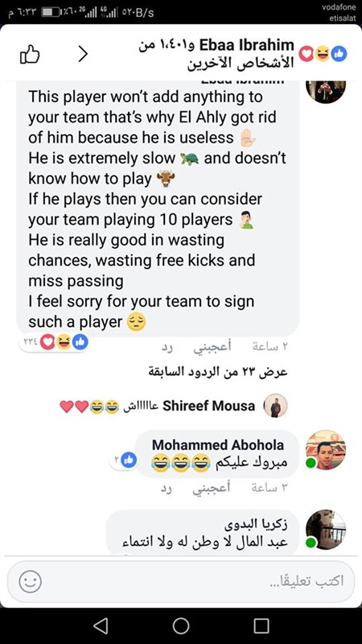Open Mohammed Abohola's profile name
362x644 pixels.
pyautogui.click(x=218, y=445)
